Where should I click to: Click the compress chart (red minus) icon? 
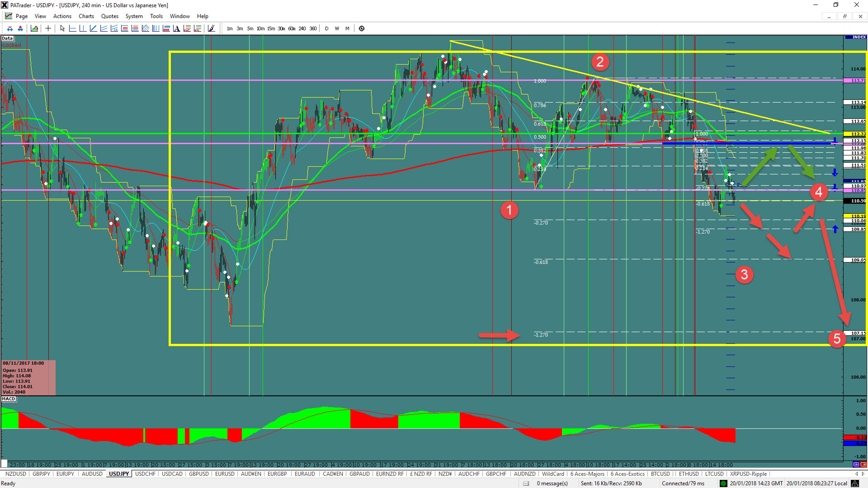[x=10, y=29]
